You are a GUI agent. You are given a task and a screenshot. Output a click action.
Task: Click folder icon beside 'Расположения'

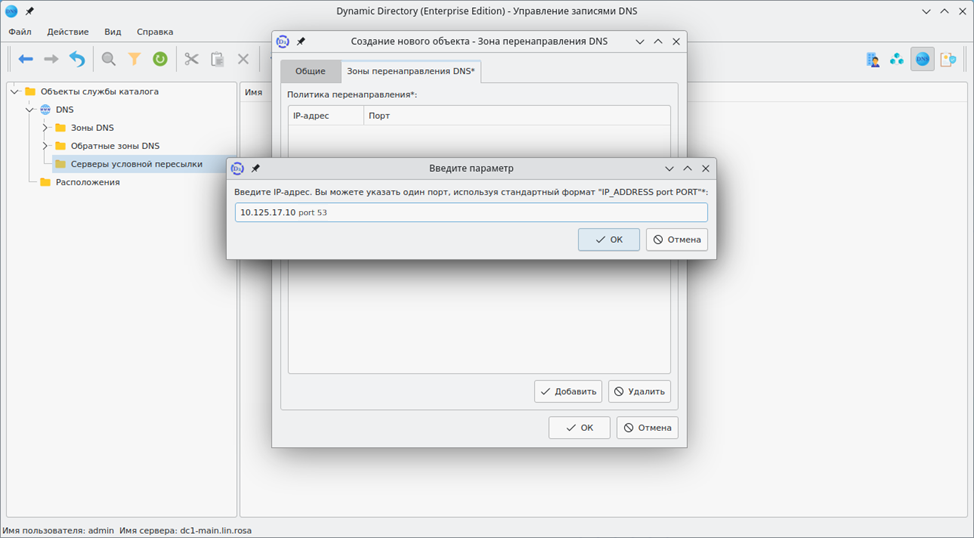[45, 182]
